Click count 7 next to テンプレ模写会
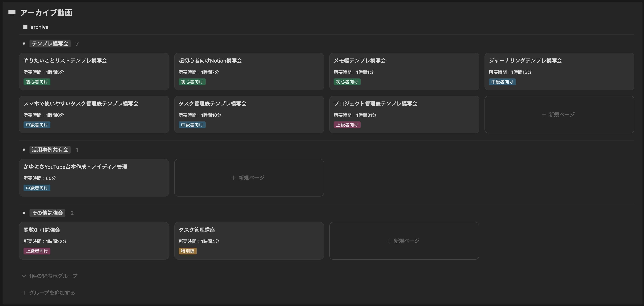Screen dimensions: 644x306 [77, 44]
